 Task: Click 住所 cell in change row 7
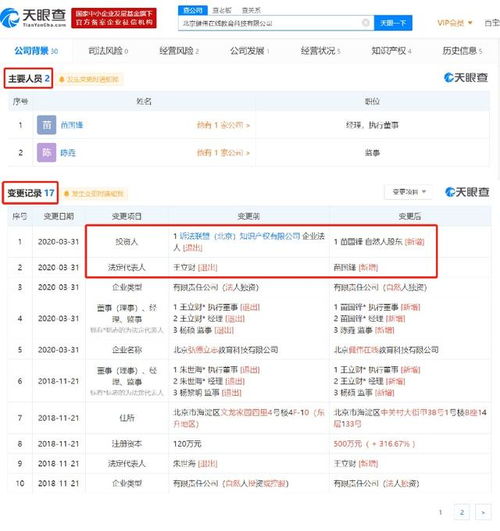click(127, 418)
